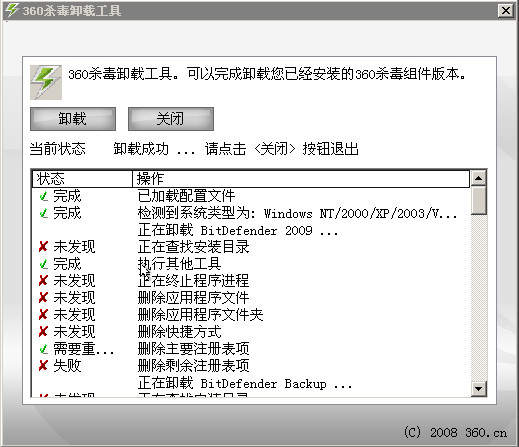Click red X icon beside 删除应用程序文件夹
Image resolution: width=519 pixels, height=447 pixels.
tap(43, 315)
